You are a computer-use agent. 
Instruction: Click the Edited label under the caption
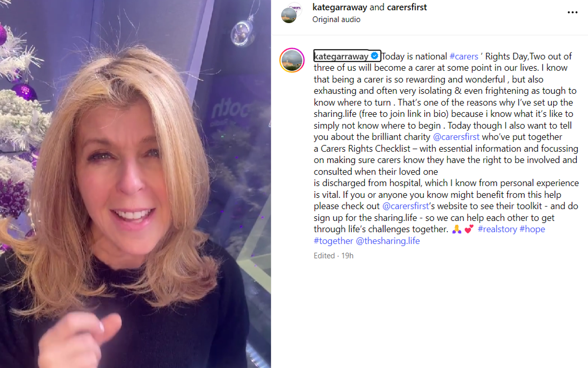coord(324,256)
